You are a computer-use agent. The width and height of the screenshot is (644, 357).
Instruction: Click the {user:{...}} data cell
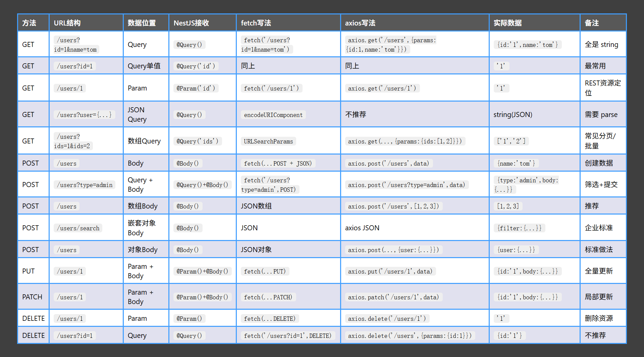(x=535, y=250)
